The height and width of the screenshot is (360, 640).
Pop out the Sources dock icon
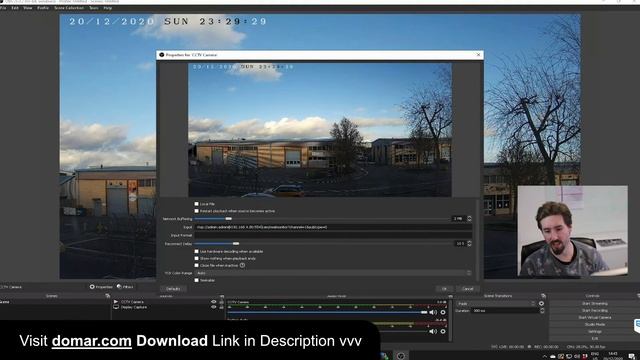tap(222, 296)
